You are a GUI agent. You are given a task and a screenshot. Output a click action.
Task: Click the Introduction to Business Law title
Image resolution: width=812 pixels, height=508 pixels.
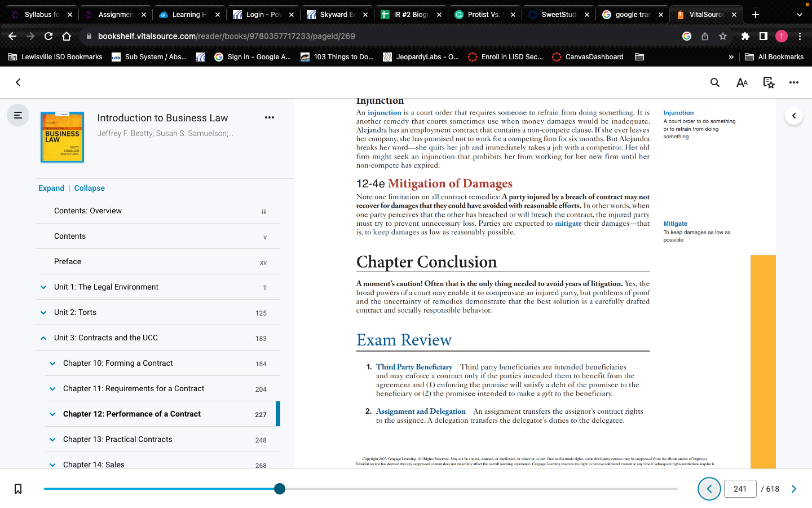162,118
